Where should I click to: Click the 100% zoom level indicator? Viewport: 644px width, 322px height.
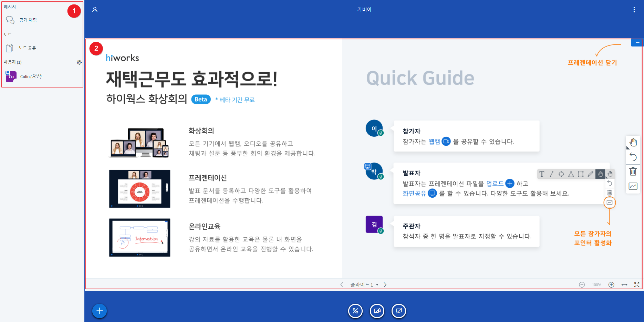[596, 285]
